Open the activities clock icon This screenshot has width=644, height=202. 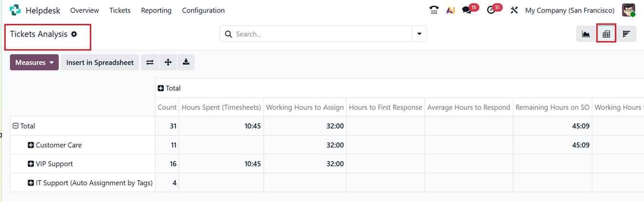coord(491,10)
